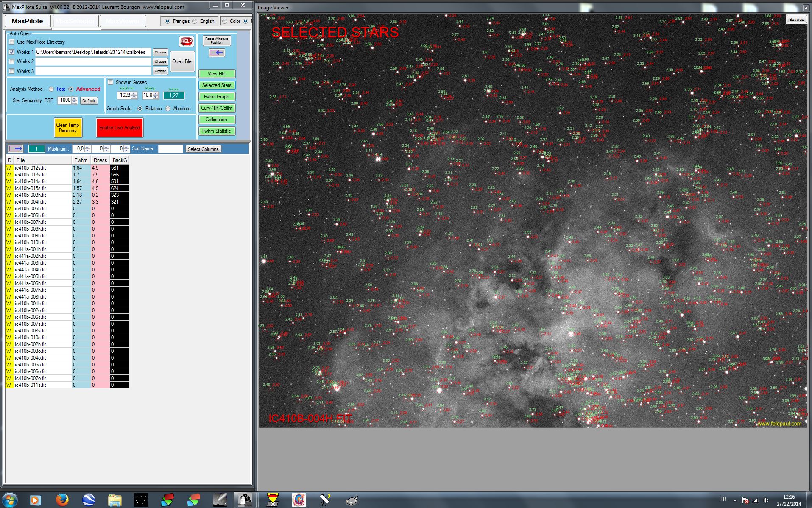Sort the list by the BackG column header
812x508 pixels.
pos(120,160)
